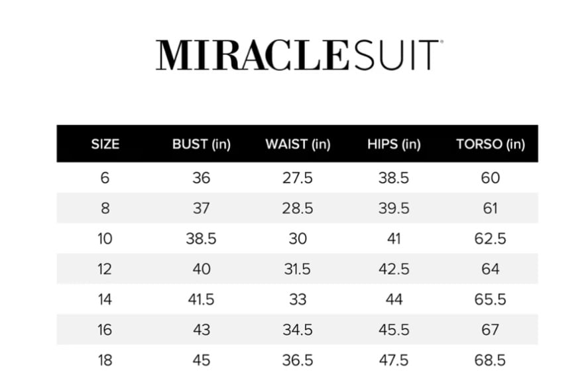The image size is (588, 392).
Task: Click the 38.5 bust value for size 10
Action: [202, 238]
